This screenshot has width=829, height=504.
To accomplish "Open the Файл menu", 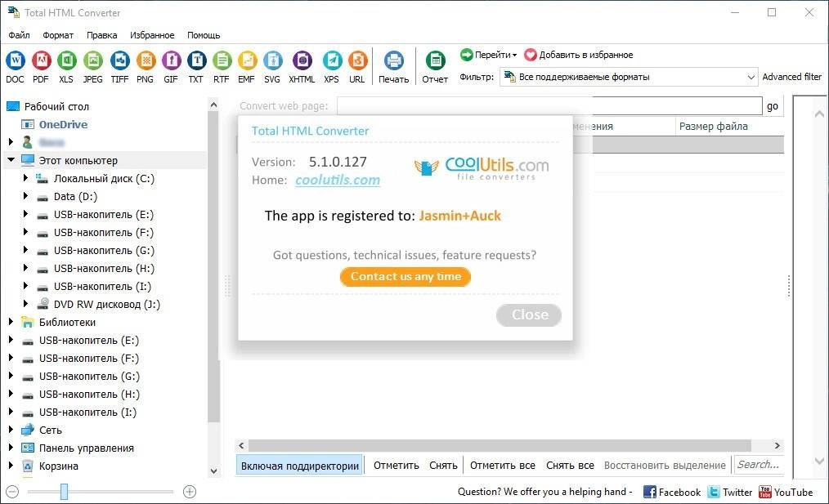I will 19,35.
